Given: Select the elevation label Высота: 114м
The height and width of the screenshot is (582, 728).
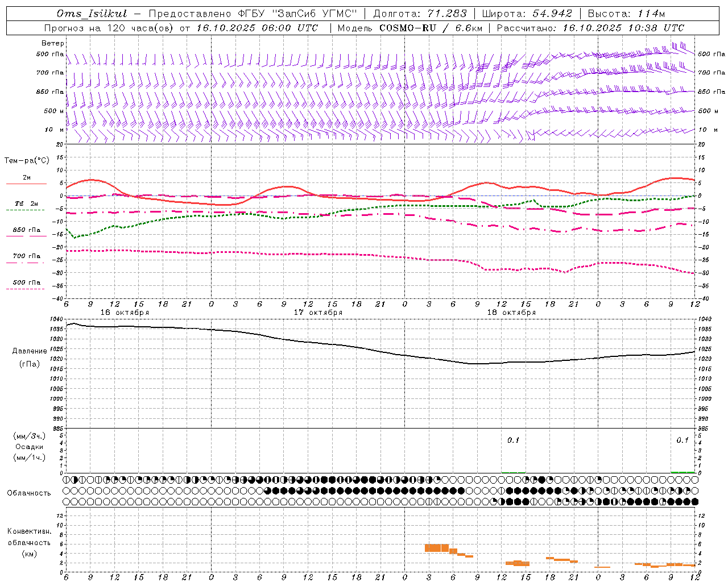Looking at the screenshot, I should tap(626, 13).
